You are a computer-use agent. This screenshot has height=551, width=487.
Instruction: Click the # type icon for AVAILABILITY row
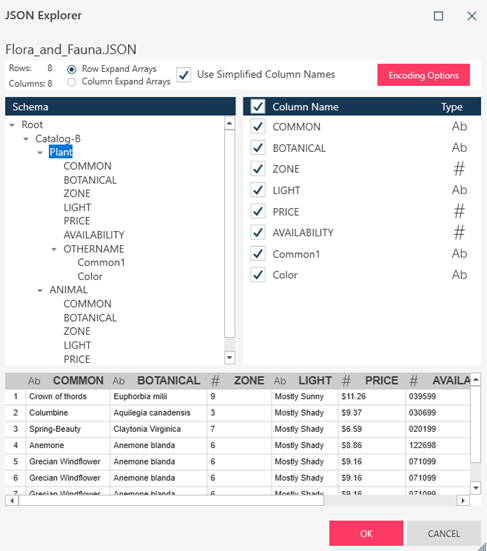tap(459, 232)
